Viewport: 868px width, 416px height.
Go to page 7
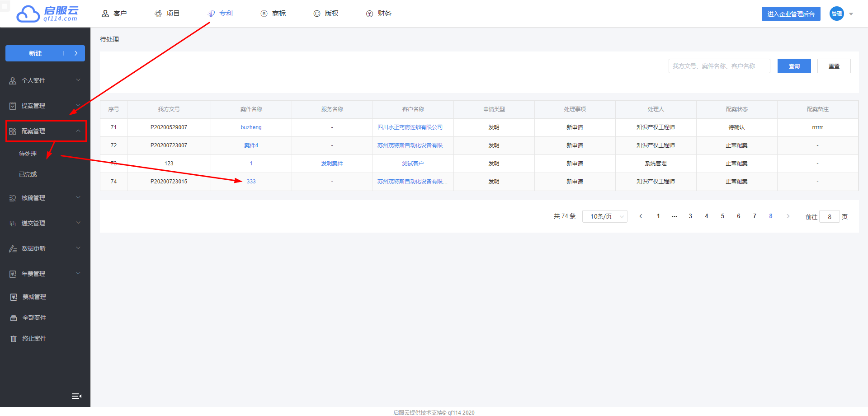pos(755,216)
